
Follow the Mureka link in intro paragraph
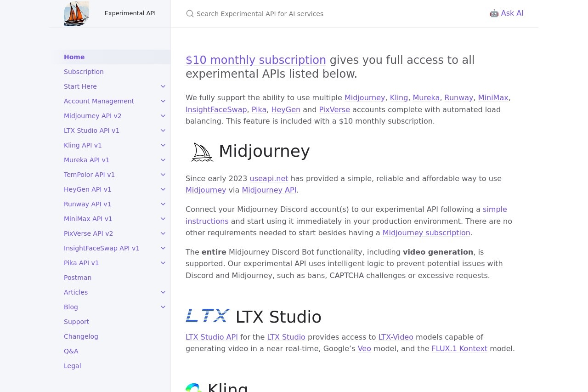pyautogui.click(x=426, y=98)
